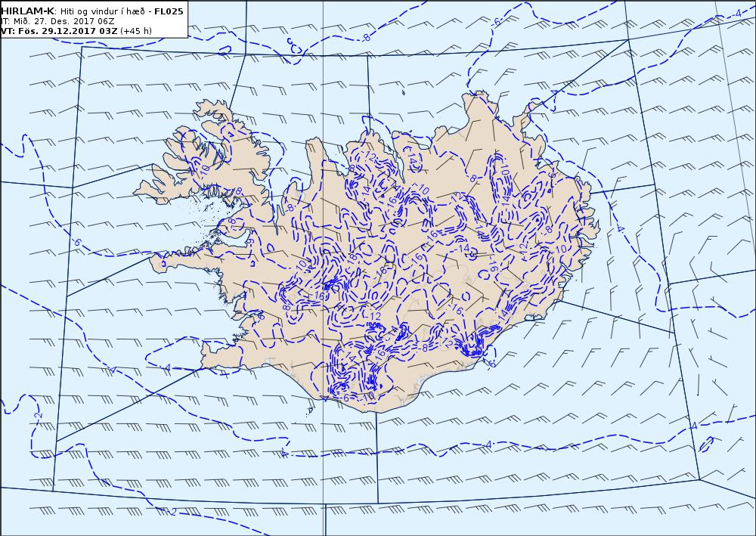Click the (+45 h) forecast offset text

[x=136, y=31]
